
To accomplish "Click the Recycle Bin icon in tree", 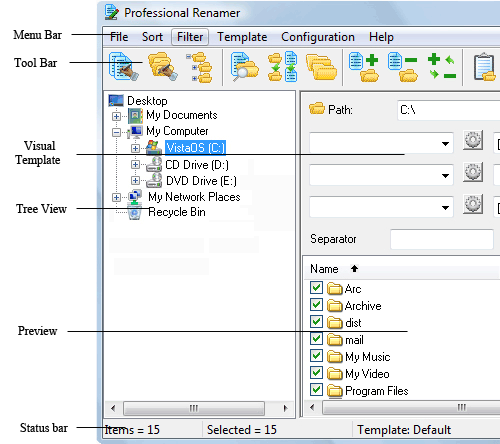I will pyautogui.click(x=135, y=212).
